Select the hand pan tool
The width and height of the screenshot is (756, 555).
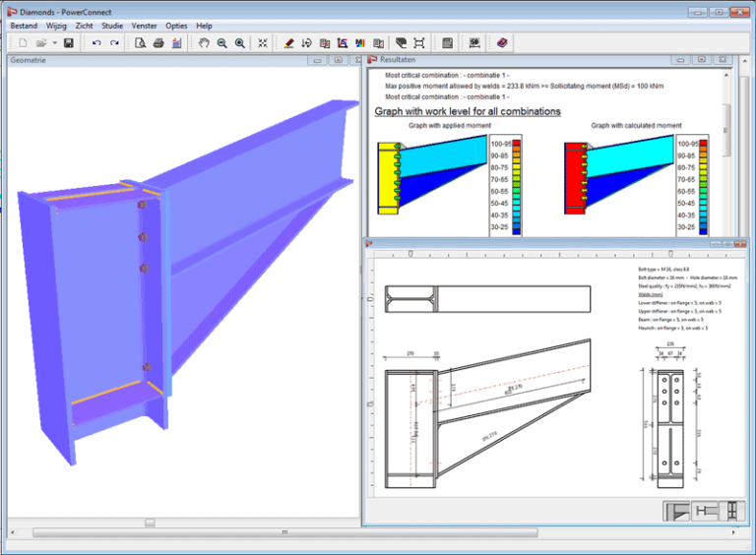204,43
